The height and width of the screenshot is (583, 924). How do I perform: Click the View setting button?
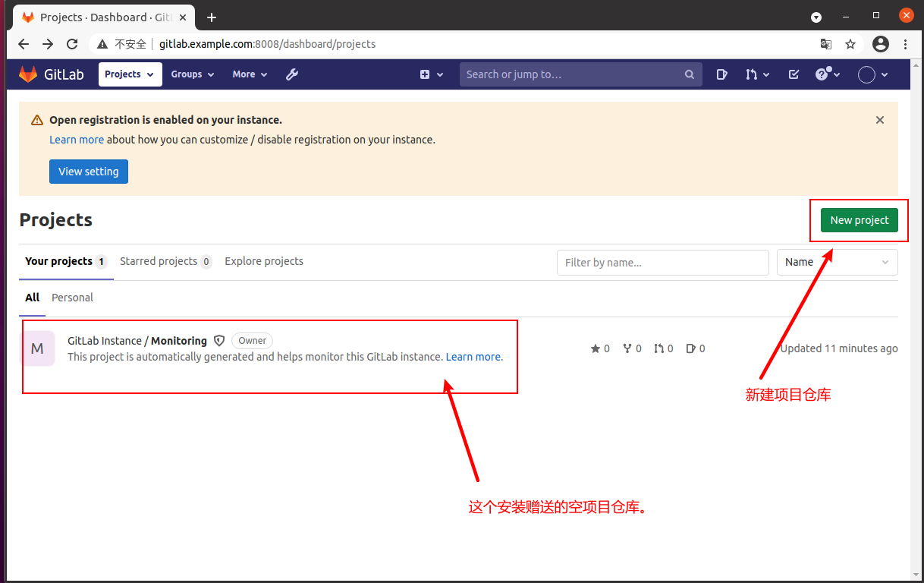89,172
